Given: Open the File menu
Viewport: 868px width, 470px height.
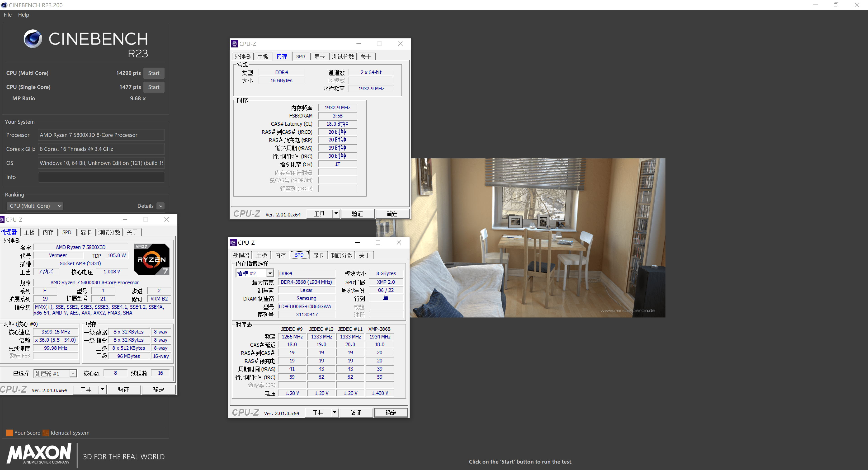Looking at the screenshot, I should [8, 15].
